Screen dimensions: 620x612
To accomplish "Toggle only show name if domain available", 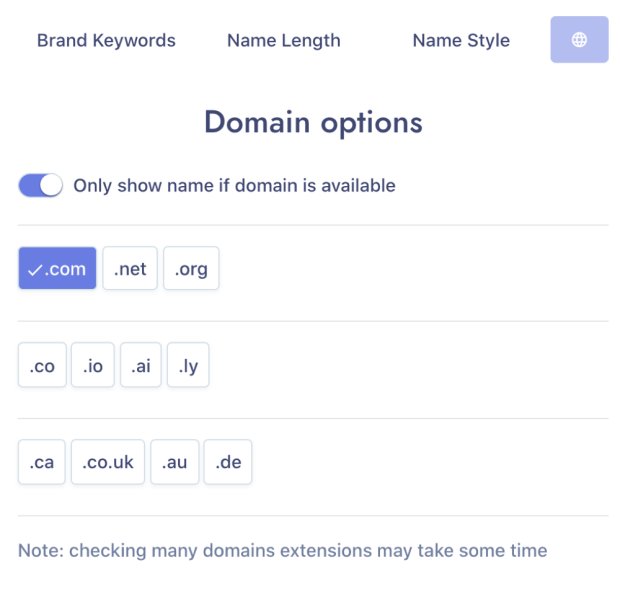I will point(41,185).
